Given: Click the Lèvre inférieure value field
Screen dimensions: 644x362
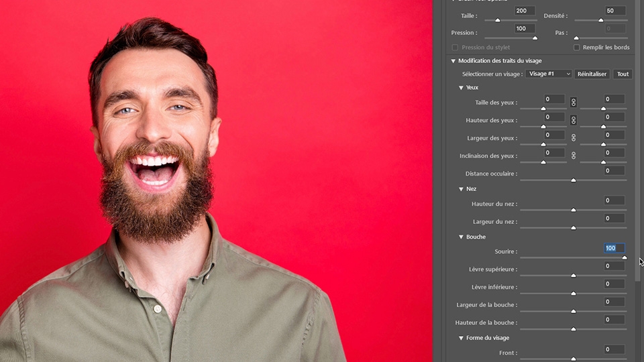Looking at the screenshot, I should 614,284.
